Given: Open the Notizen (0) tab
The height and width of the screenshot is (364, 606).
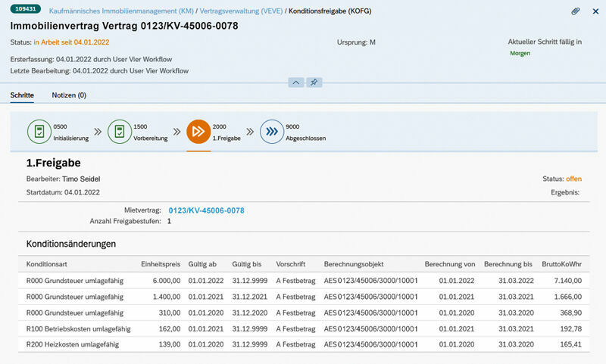Looking at the screenshot, I should (x=69, y=95).
